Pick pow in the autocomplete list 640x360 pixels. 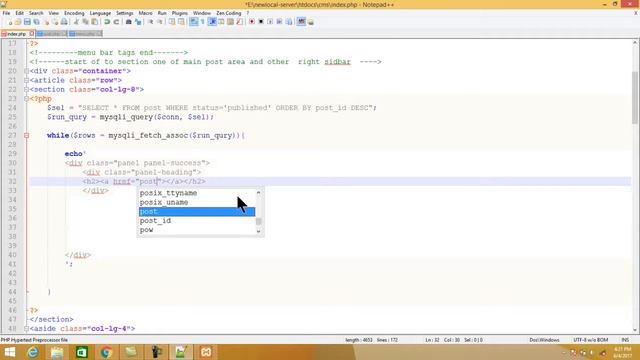[197, 230]
